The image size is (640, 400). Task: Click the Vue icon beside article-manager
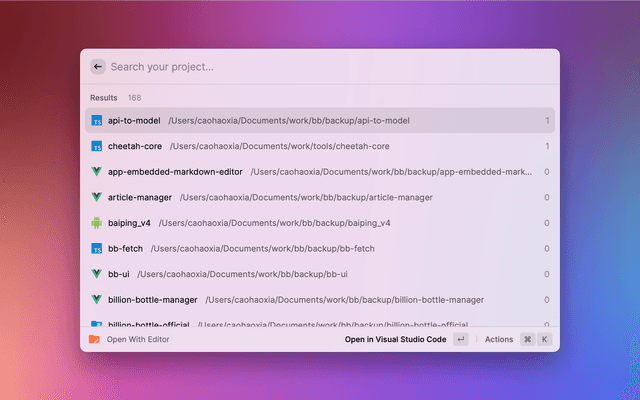(97, 197)
